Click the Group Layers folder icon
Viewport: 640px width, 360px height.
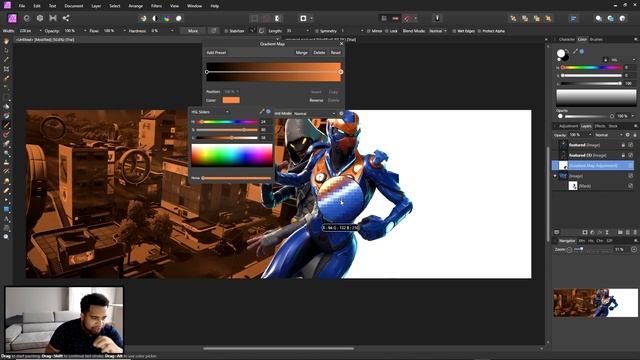pos(620,232)
